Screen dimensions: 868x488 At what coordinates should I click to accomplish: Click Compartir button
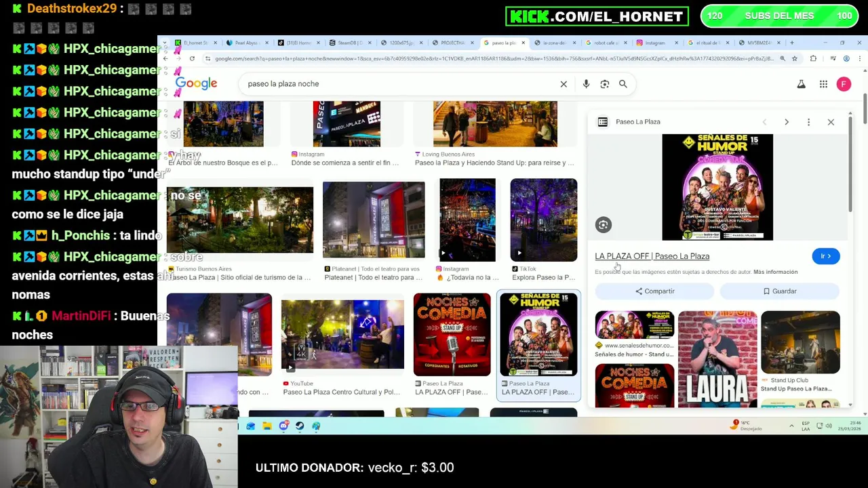click(x=654, y=291)
